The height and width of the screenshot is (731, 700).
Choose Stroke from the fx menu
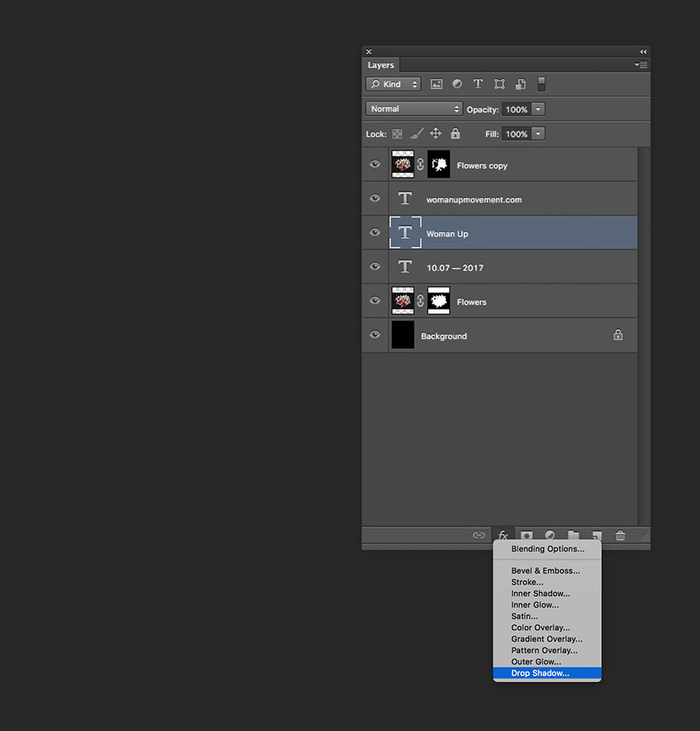point(547,582)
